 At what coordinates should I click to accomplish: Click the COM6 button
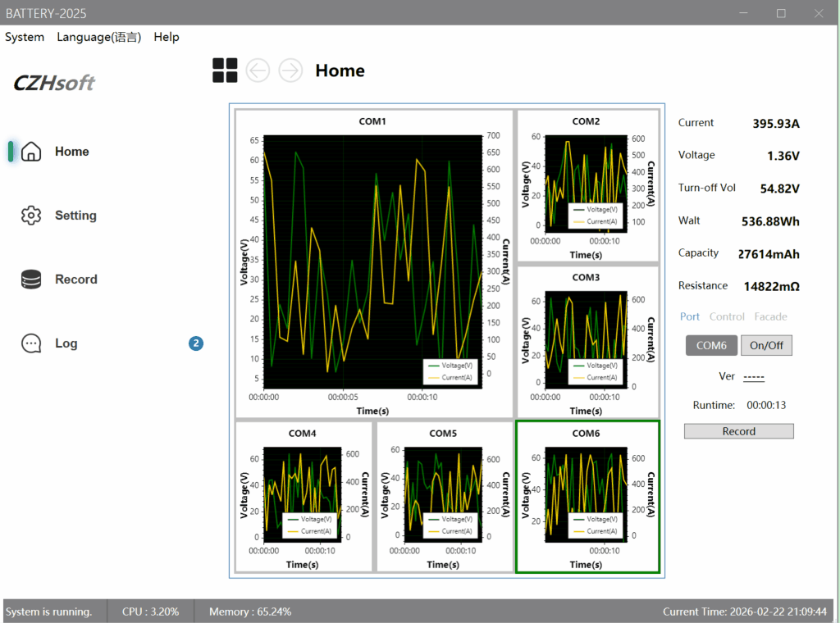711,345
